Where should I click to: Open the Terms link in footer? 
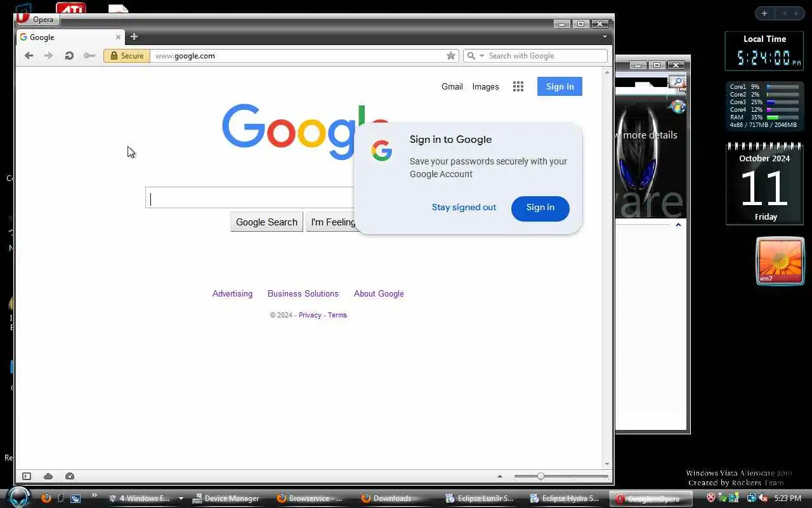pos(337,315)
